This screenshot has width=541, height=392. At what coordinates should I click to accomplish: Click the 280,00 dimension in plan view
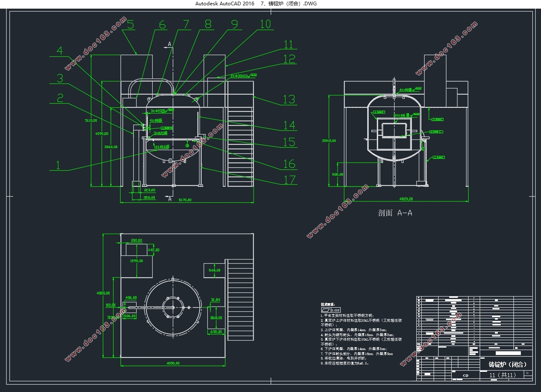[137, 241]
